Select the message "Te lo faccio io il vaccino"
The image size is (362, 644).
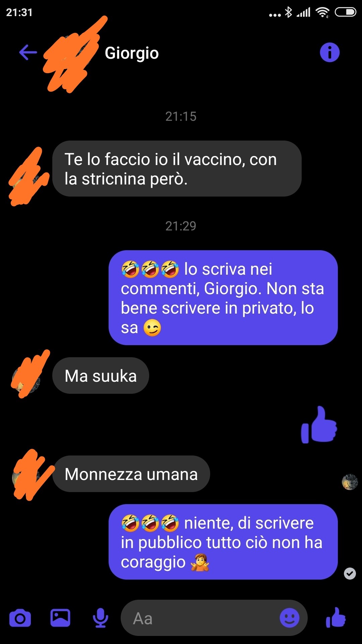pyautogui.click(x=177, y=169)
